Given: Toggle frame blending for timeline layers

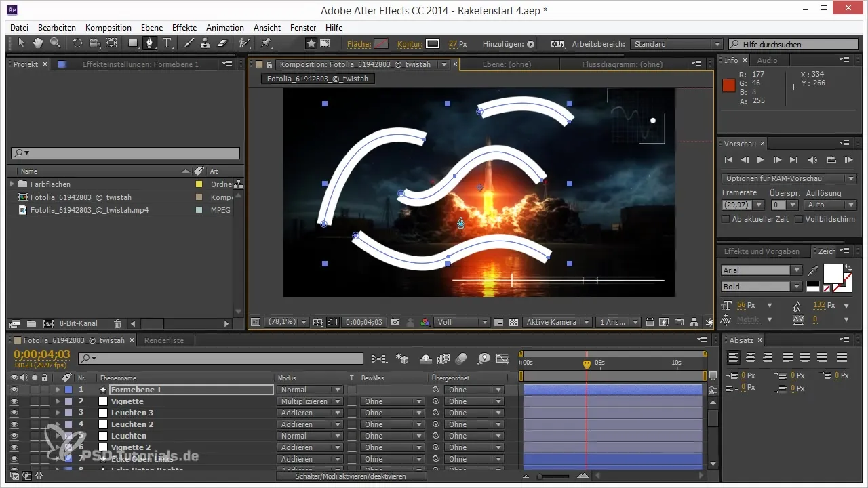Looking at the screenshot, I should pyautogui.click(x=443, y=359).
